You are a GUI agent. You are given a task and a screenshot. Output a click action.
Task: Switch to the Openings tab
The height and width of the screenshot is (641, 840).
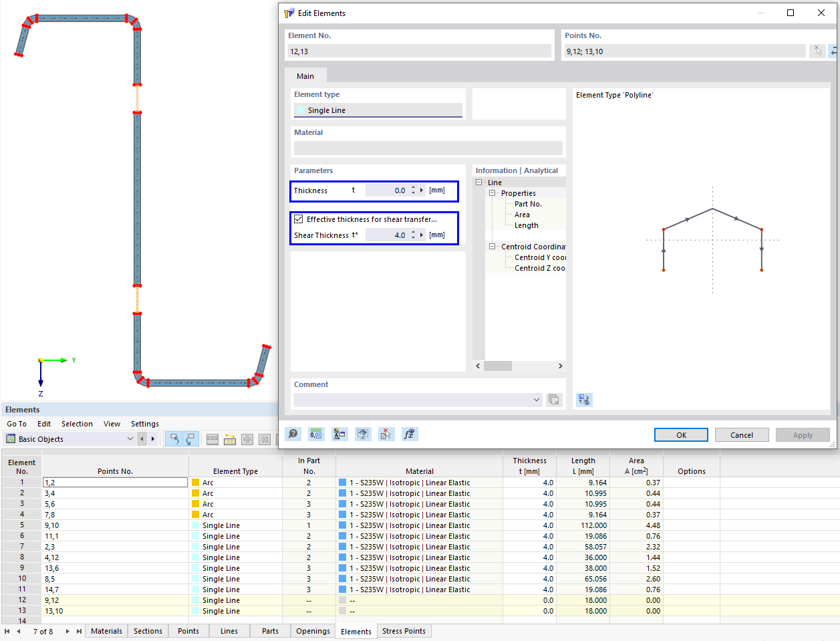(x=313, y=631)
